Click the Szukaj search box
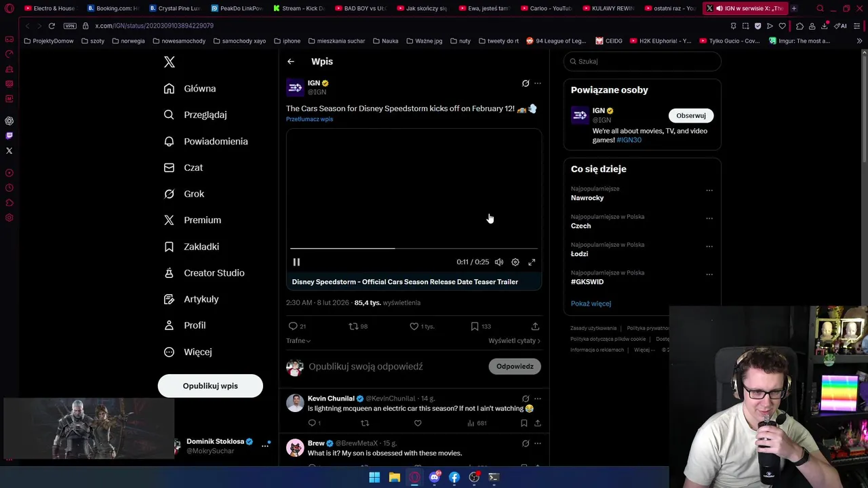This screenshot has height=488, width=868. pos(642,62)
